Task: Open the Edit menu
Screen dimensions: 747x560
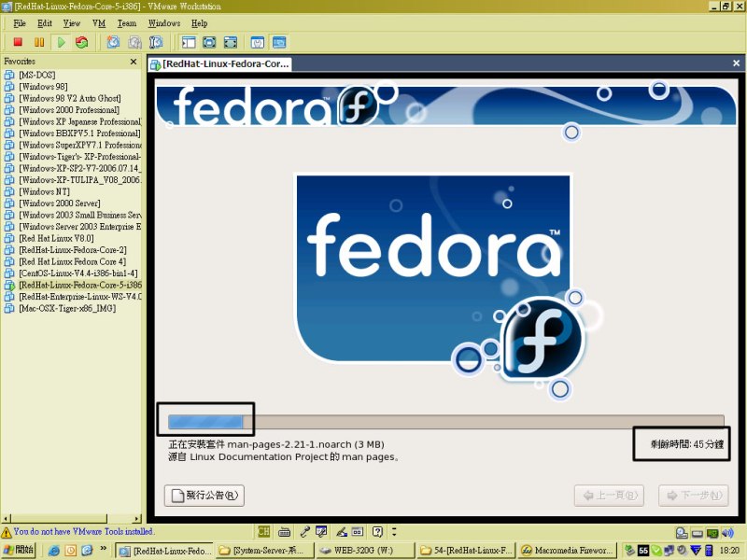Action: (45, 23)
